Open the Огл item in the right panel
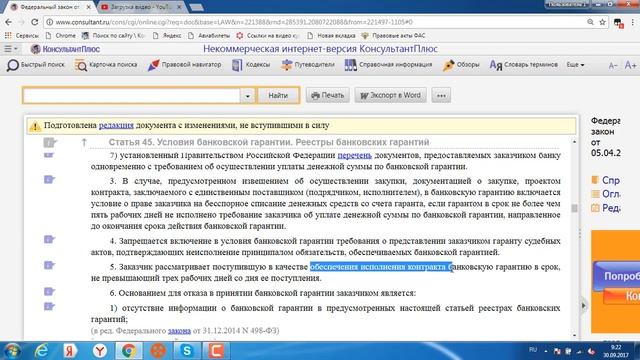 pos(606,194)
